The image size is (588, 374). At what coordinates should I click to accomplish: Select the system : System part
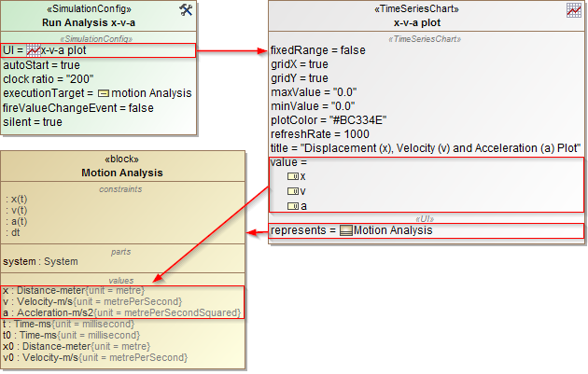pyautogui.click(x=41, y=261)
